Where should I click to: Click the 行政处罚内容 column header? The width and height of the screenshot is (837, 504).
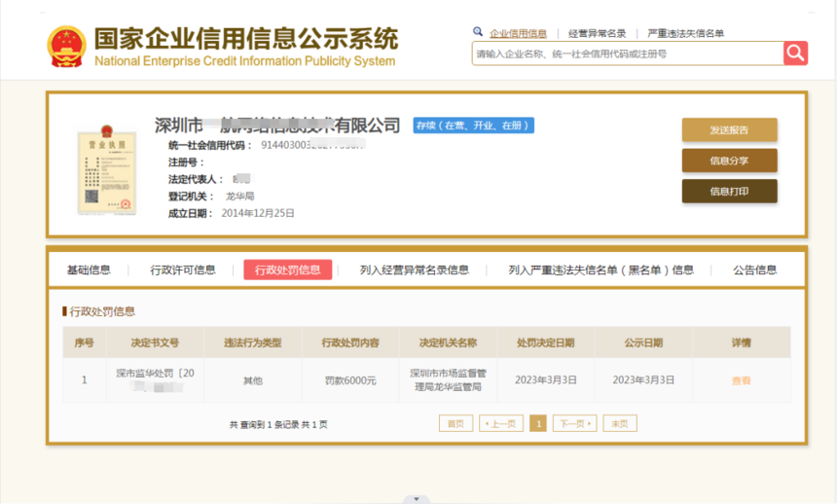click(x=350, y=342)
